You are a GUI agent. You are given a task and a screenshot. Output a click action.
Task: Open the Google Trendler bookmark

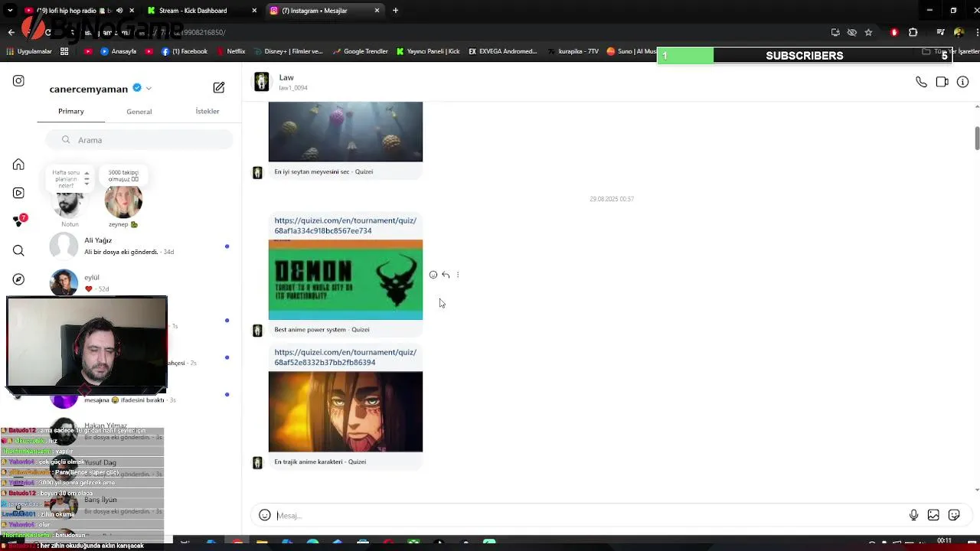(x=361, y=51)
